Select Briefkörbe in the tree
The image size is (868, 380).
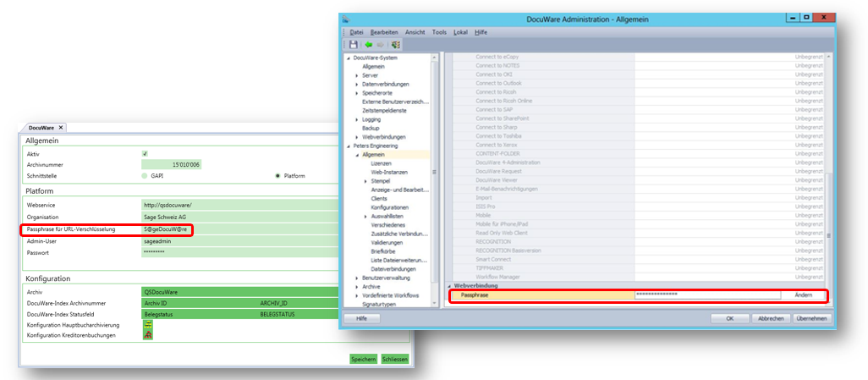(383, 251)
